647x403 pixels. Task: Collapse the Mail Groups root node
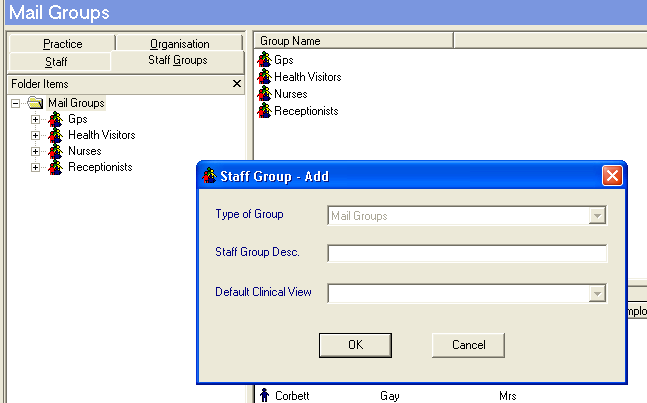coord(16,103)
